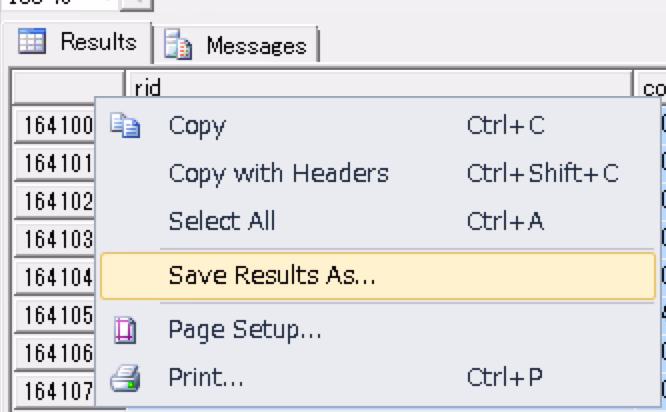Select row header 164106
The image size is (666, 412).
(55, 352)
